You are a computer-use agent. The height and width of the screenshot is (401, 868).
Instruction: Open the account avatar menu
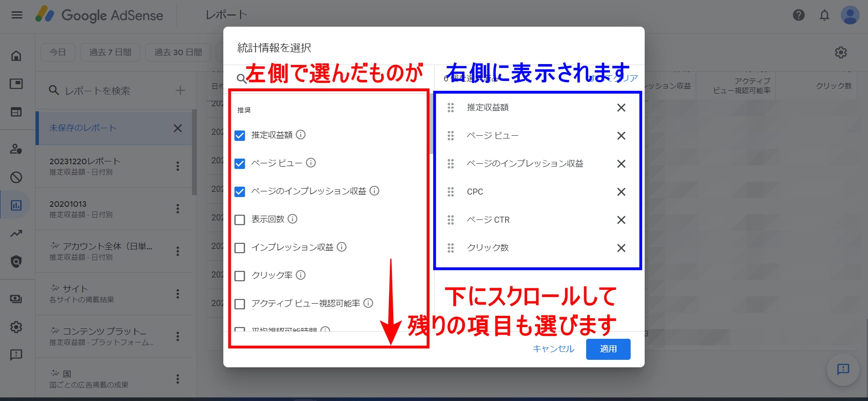pos(850,15)
